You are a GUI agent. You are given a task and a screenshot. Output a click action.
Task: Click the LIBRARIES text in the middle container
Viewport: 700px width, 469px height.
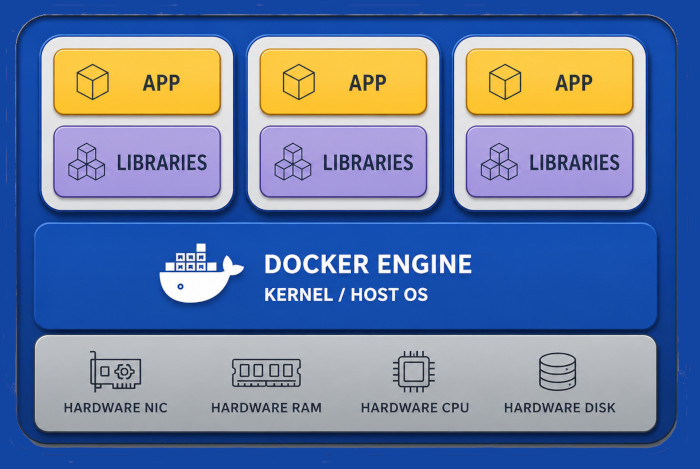[368, 162]
